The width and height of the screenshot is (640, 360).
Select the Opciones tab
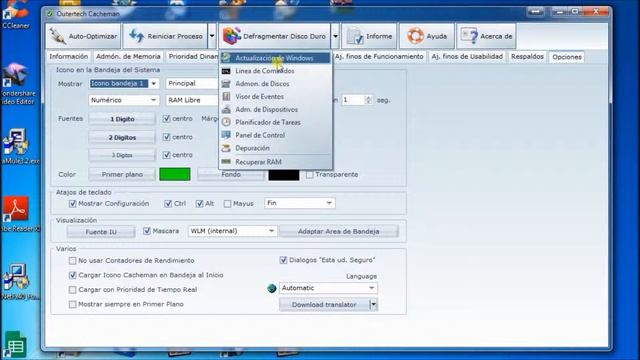tap(567, 57)
